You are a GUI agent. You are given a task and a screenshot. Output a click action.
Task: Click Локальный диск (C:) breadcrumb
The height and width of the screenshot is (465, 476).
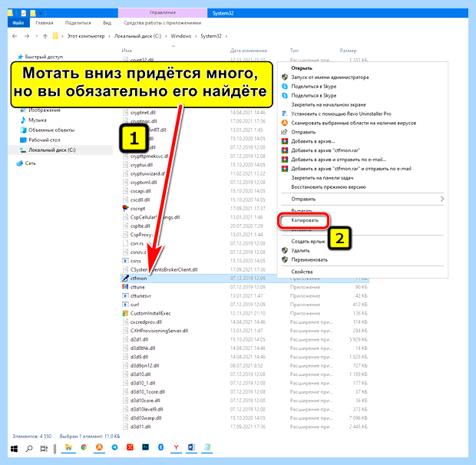tap(138, 36)
